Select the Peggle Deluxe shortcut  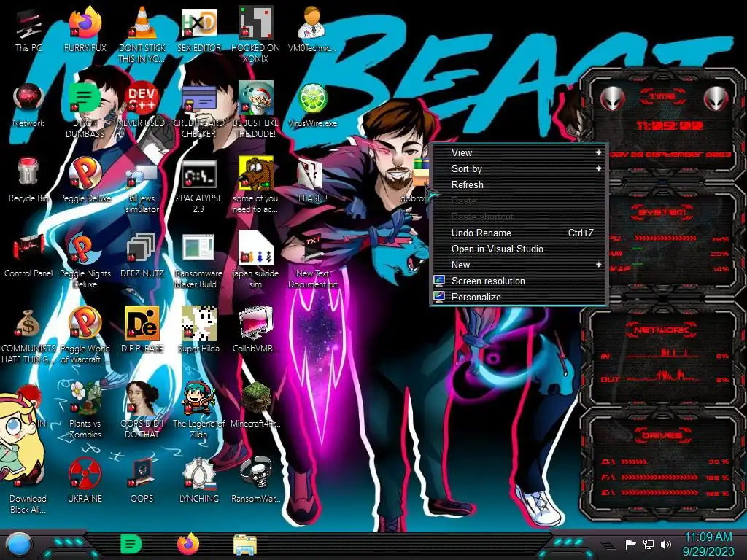pos(85,180)
